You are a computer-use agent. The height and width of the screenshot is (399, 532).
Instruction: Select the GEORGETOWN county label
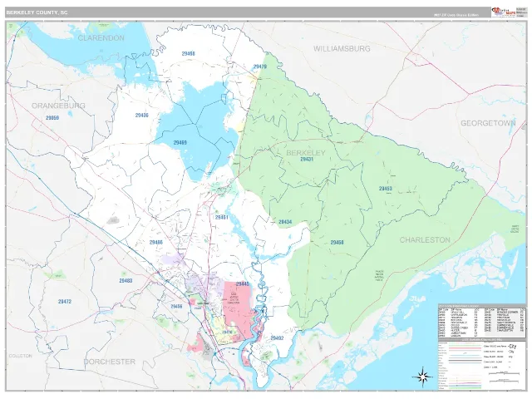point(488,123)
